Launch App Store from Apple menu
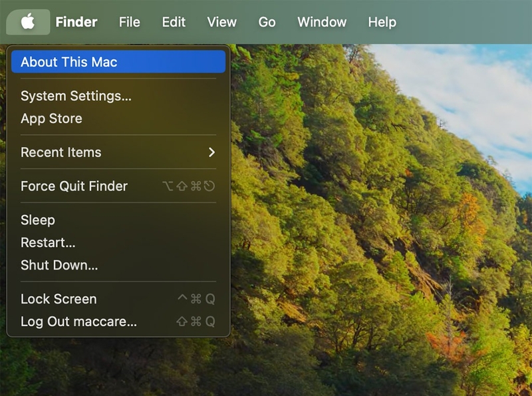 pos(118,118)
